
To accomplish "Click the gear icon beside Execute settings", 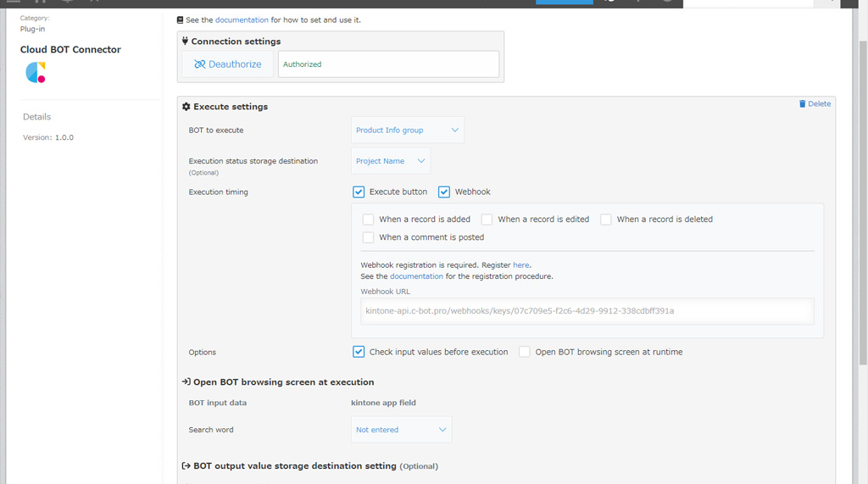I will coord(186,106).
